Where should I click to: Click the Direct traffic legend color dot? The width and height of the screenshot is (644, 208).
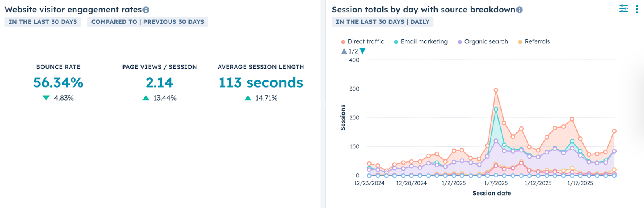click(x=343, y=42)
